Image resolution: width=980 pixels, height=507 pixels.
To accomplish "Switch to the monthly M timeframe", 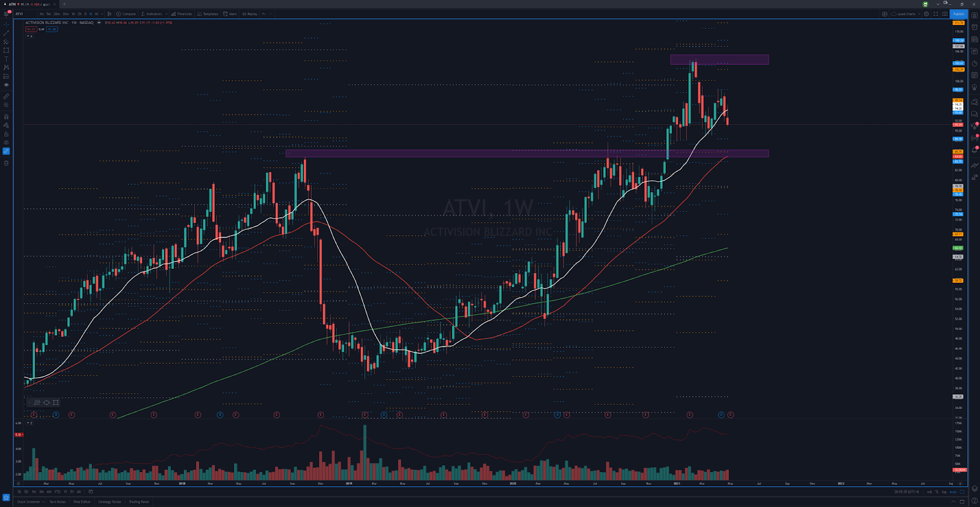I will [96, 13].
